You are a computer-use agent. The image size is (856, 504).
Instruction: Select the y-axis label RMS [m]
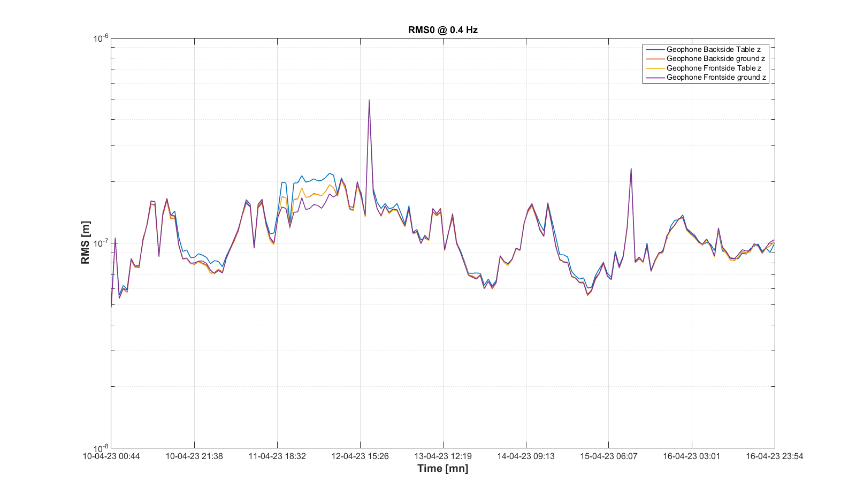(x=86, y=242)
